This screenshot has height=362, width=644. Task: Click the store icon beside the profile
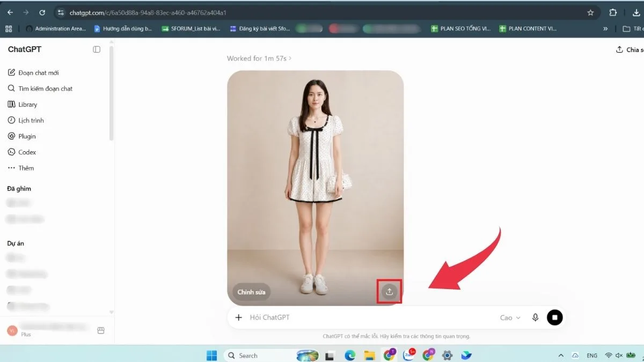100,331
